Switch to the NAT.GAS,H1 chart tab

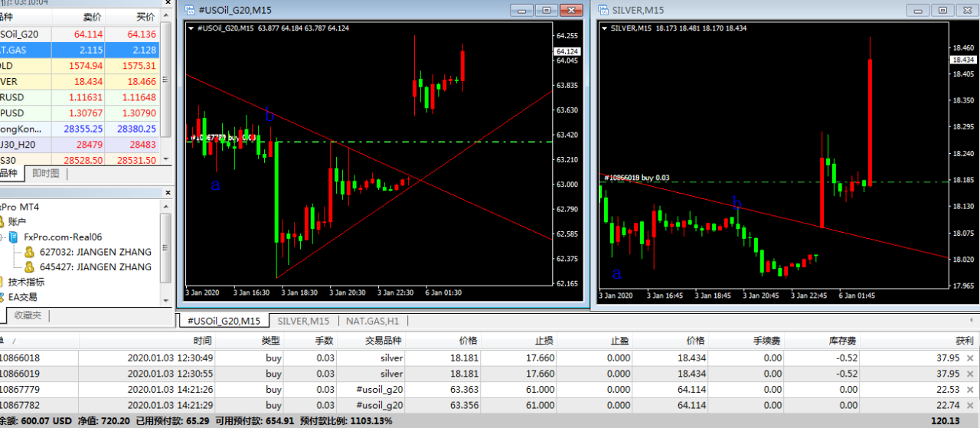click(373, 322)
